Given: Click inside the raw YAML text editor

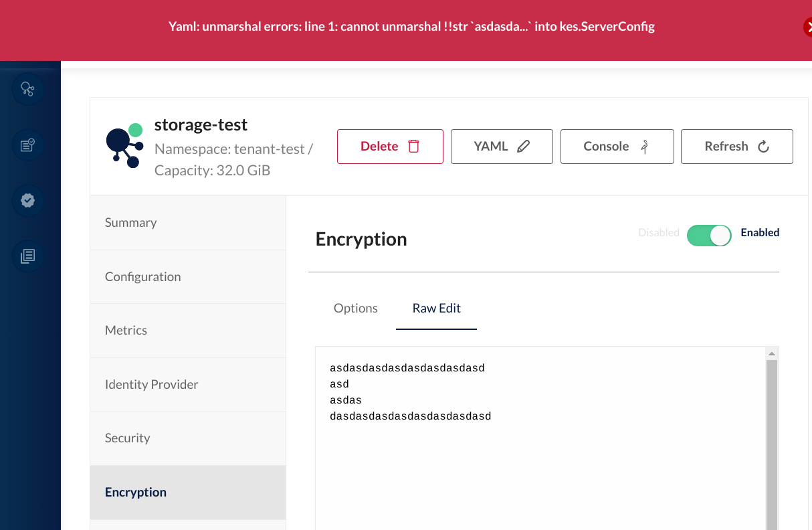Looking at the screenshot, I should click(535, 455).
